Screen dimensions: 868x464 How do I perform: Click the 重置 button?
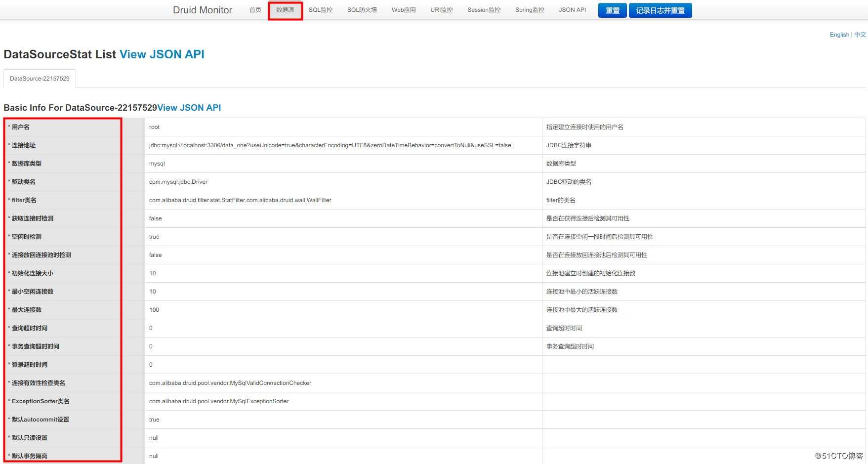tap(613, 10)
